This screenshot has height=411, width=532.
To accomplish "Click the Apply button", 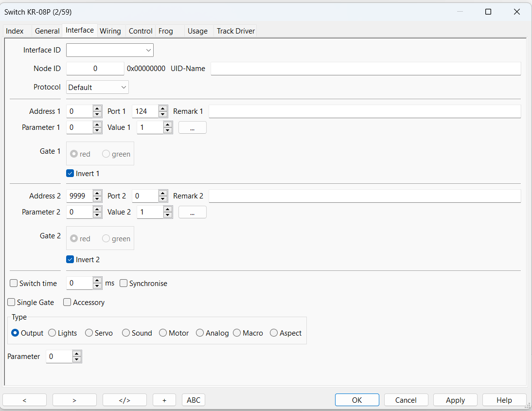I will click(455, 400).
